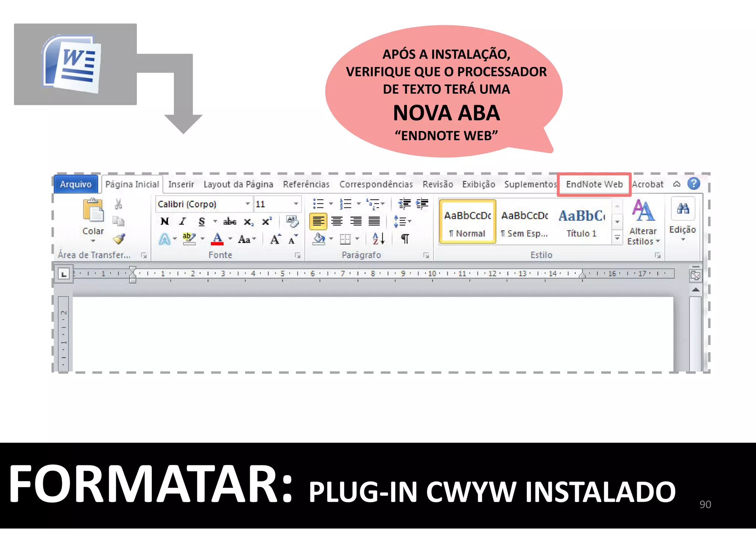Switch to the Referências tab
This screenshot has width=756, height=534.
point(306,184)
